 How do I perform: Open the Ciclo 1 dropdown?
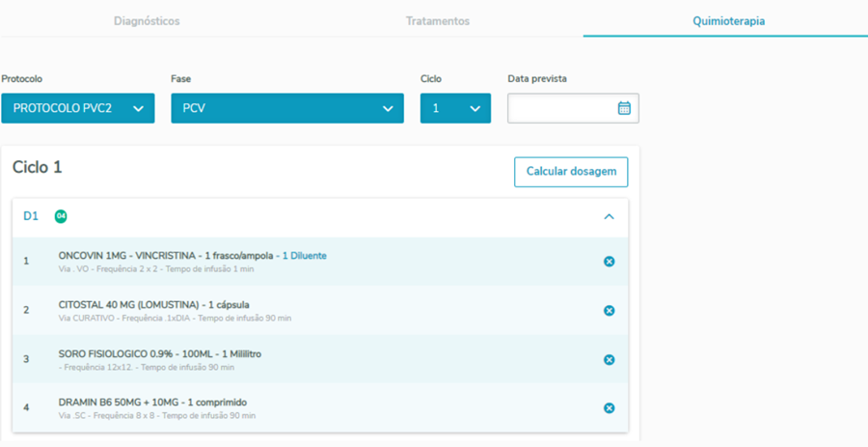455,108
